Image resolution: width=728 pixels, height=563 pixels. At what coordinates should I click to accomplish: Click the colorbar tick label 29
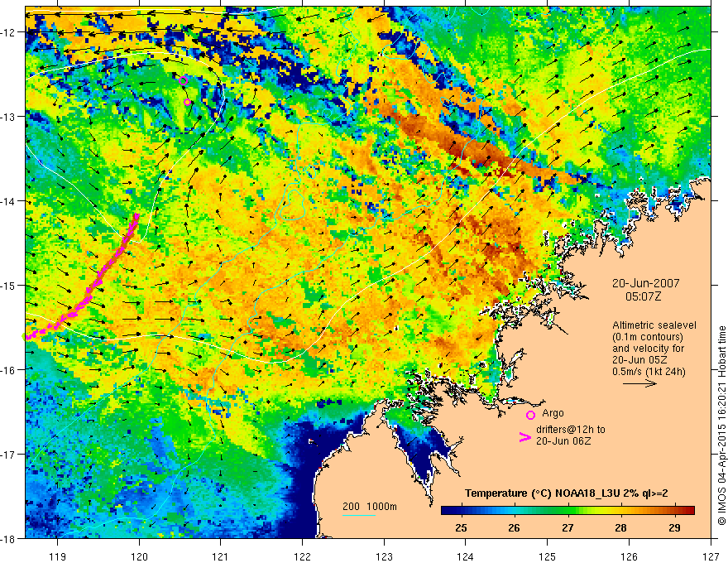674,528
